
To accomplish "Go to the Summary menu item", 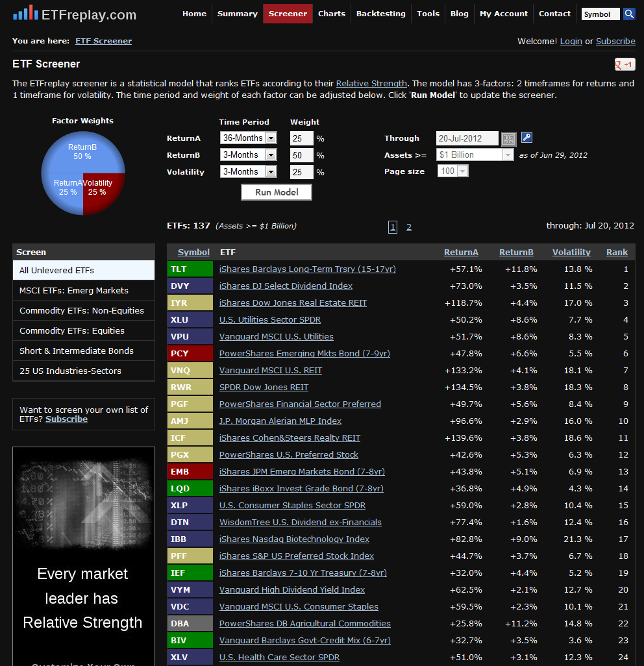I will (x=238, y=14).
